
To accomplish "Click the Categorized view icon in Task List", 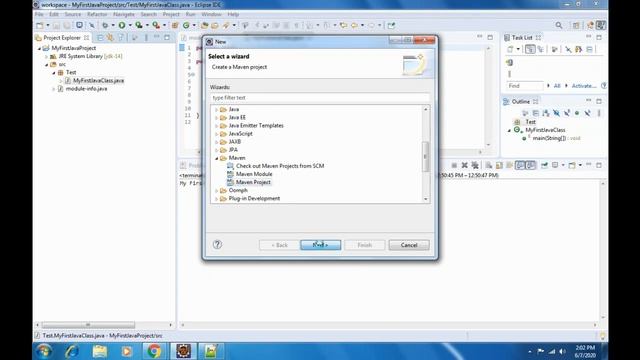I will point(530,49).
